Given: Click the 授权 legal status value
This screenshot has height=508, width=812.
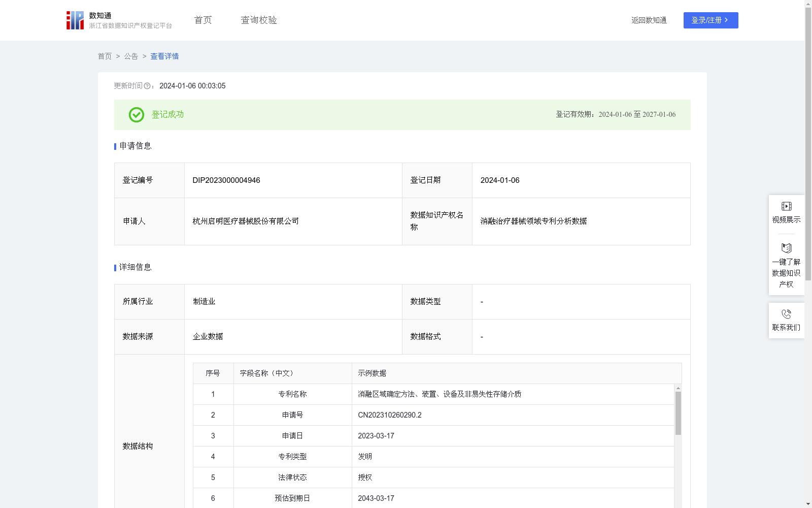Looking at the screenshot, I should tap(365, 478).
